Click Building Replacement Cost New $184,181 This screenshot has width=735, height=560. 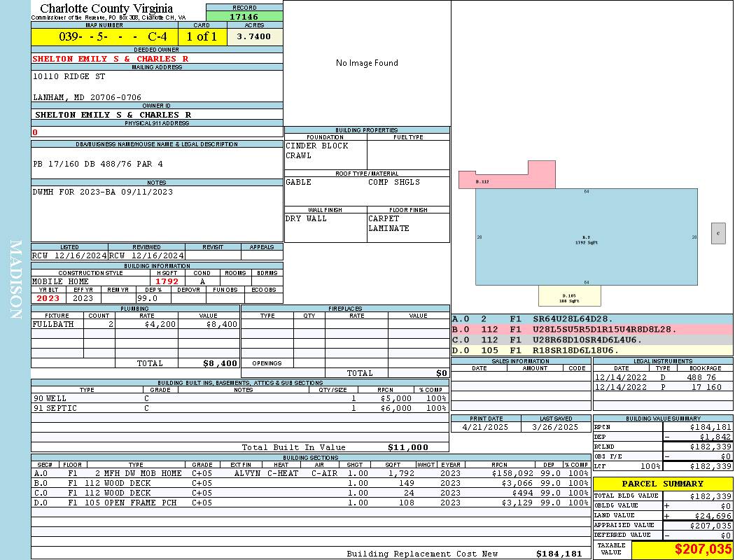[x=559, y=554]
